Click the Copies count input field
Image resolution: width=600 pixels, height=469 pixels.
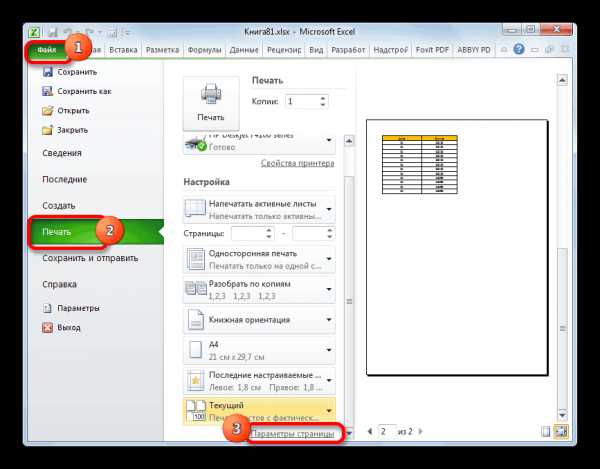click(302, 101)
